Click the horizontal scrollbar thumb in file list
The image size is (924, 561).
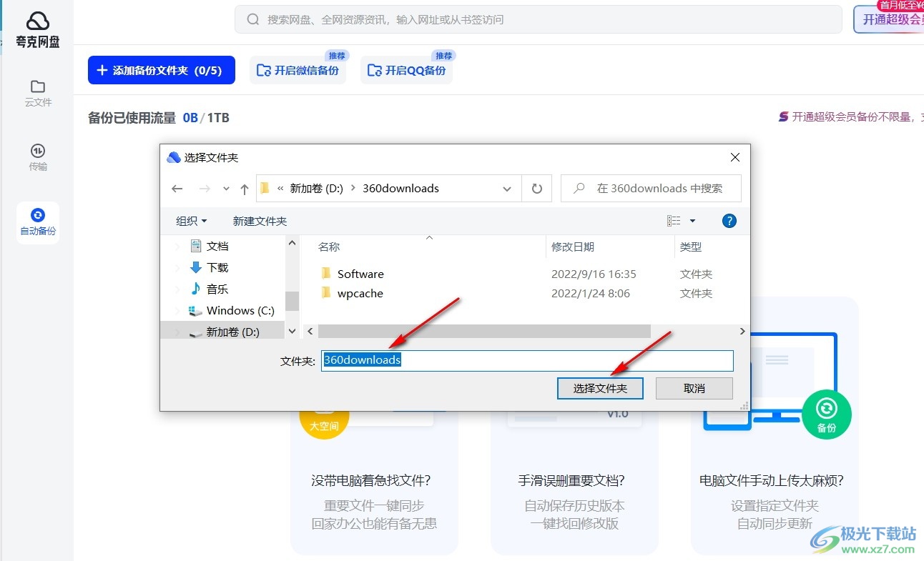pos(484,332)
